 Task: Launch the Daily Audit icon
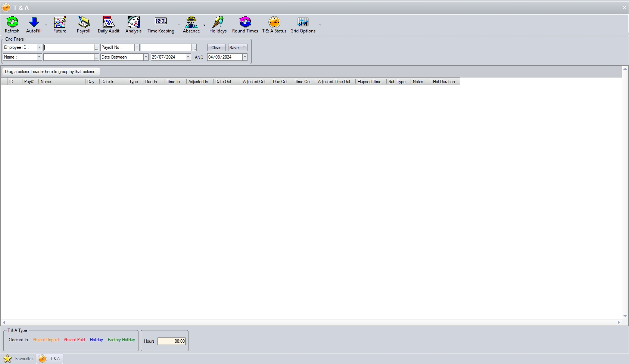pos(108,23)
